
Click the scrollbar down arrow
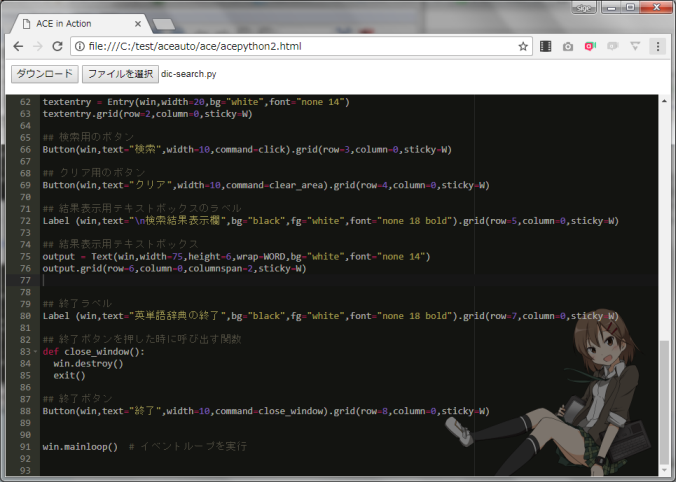point(664,470)
